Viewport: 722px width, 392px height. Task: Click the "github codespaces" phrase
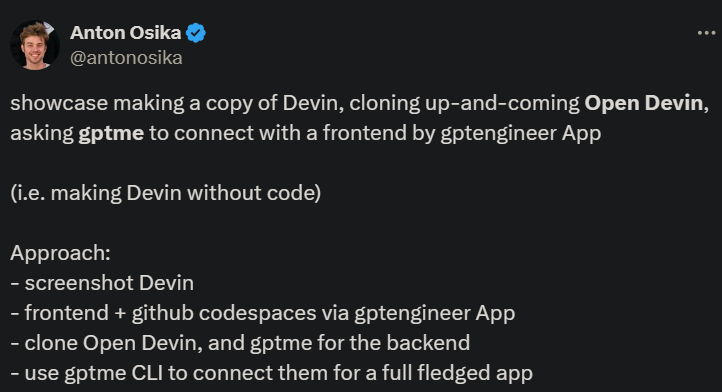coord(224,313)
